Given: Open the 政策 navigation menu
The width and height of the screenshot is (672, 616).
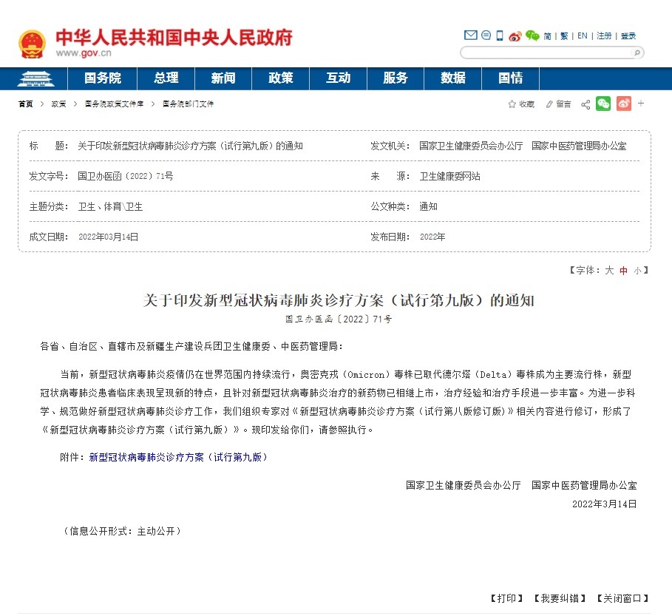Looking at the screenshot, I should (x=280, y=78).
